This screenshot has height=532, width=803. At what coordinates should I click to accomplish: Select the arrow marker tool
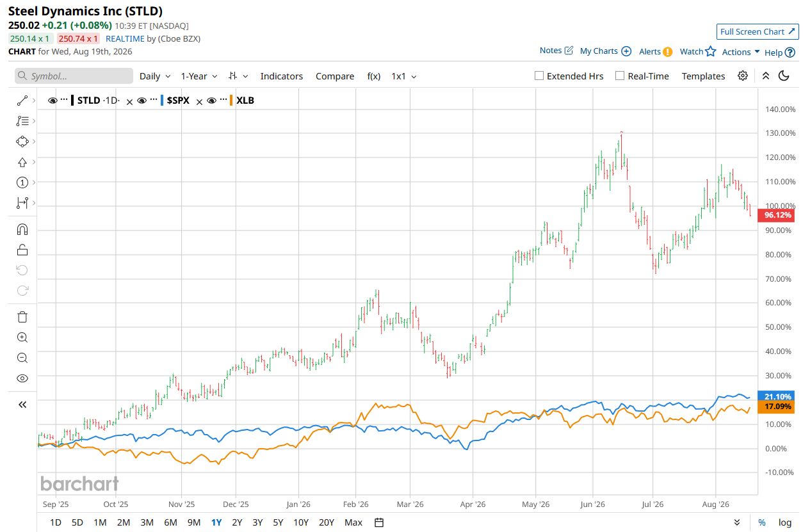click(22, 162)
